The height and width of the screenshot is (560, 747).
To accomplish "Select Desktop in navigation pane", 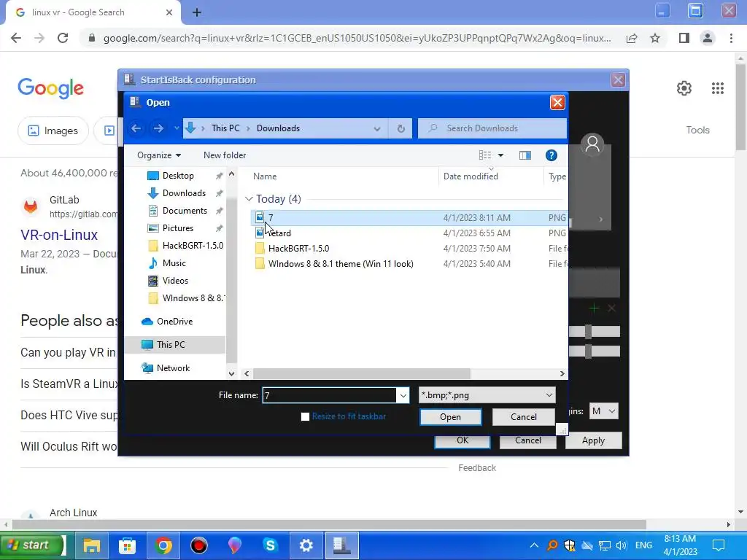I will pyautogui.click(x=178, y=176).
